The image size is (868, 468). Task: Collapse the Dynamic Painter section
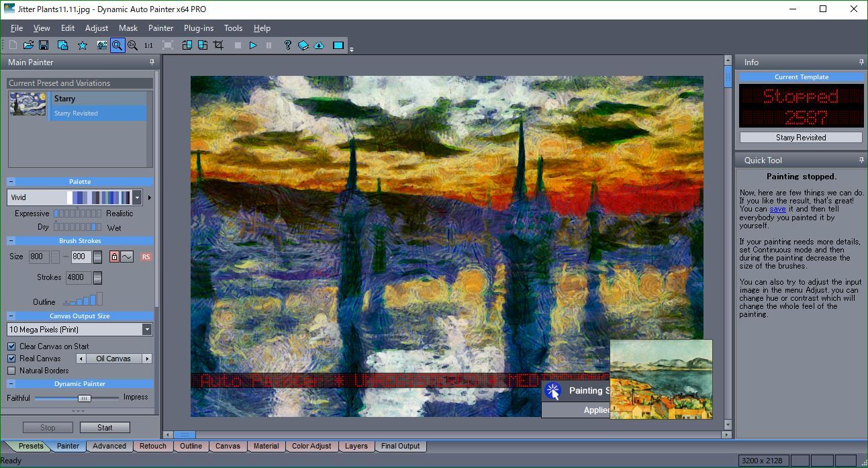[11, 383]
